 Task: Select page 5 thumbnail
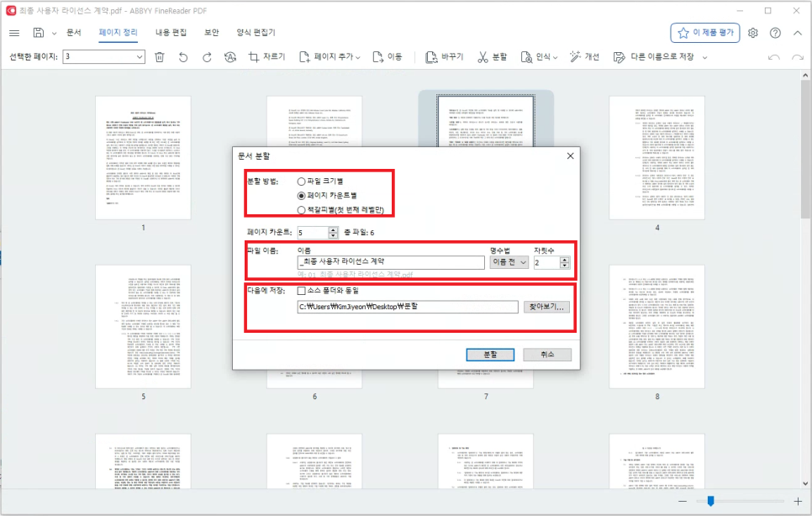(x=143, y=327)
